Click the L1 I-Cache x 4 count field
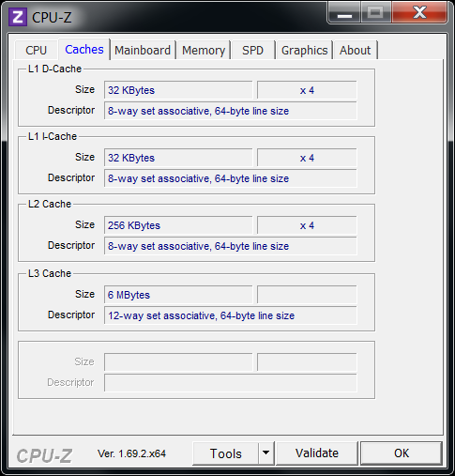Screen dimensions: 455x476 pyautogui.click(x=307, y=158)
